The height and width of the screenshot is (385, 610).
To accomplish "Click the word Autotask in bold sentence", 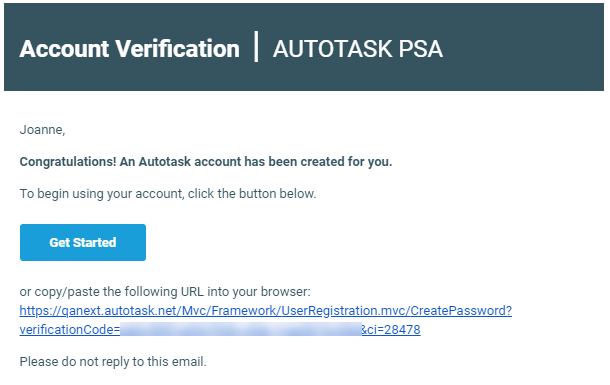I will point(165,161).
